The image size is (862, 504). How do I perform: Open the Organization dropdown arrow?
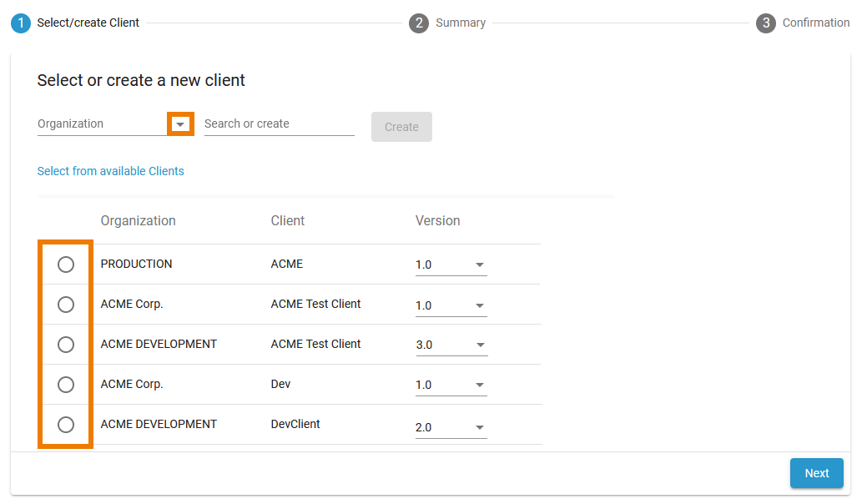180,124
